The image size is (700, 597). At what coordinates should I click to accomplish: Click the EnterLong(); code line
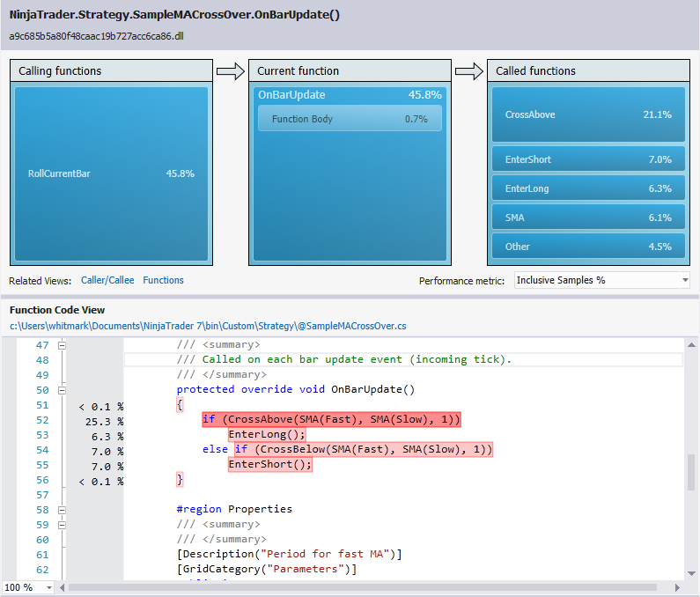(267, 434)
